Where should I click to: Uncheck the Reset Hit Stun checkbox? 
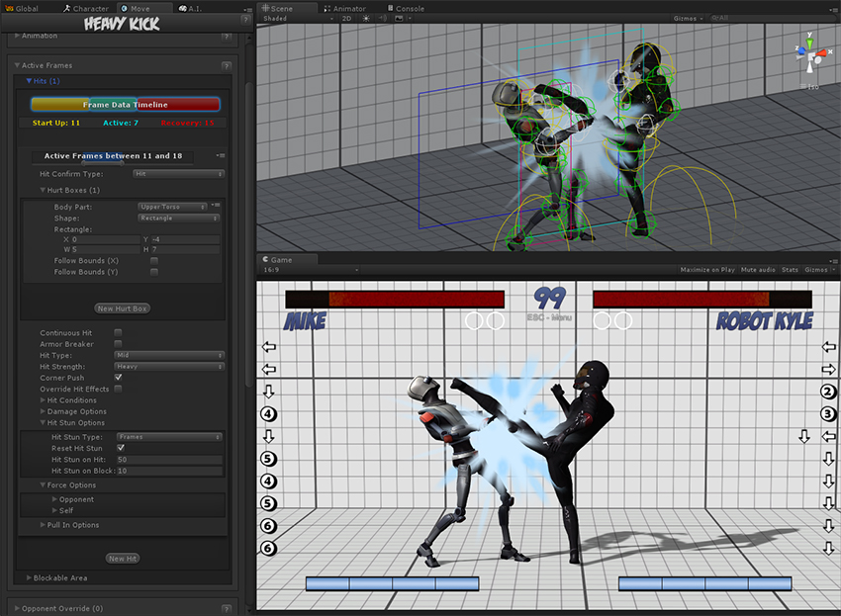(121, 448)
